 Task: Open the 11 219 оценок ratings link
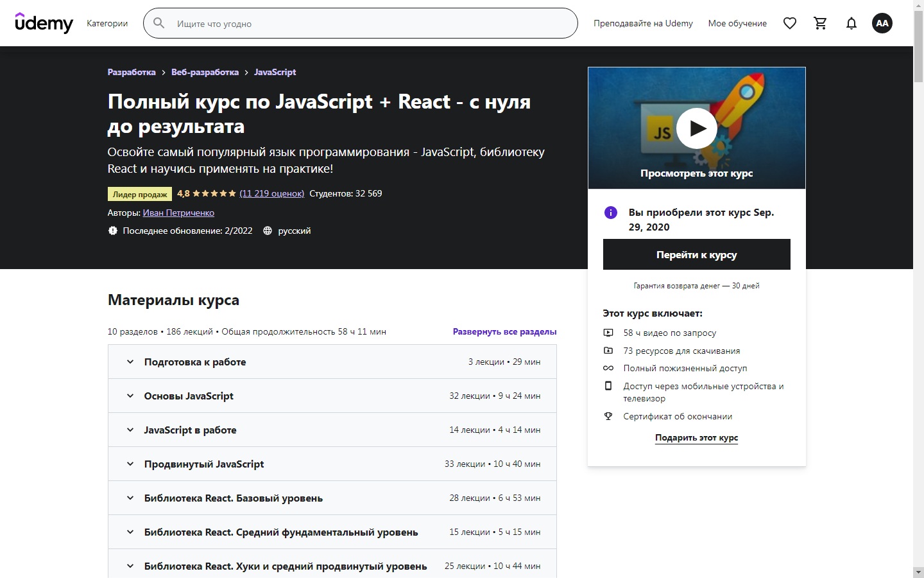coord(272,193)
